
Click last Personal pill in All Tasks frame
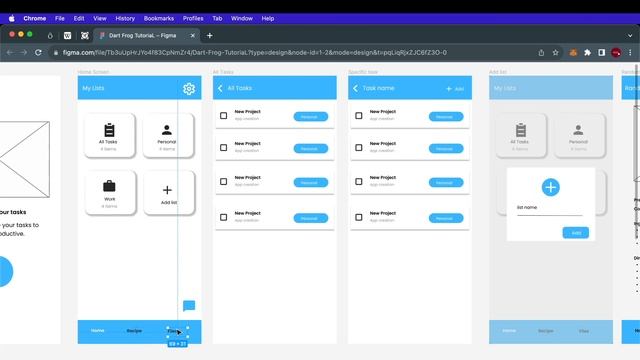[x=311, y=218]
